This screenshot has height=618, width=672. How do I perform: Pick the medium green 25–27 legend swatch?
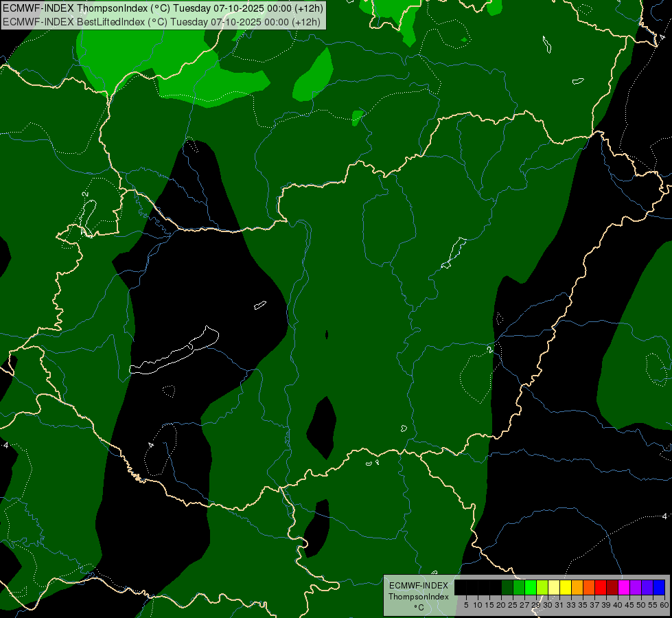point(519,587)
